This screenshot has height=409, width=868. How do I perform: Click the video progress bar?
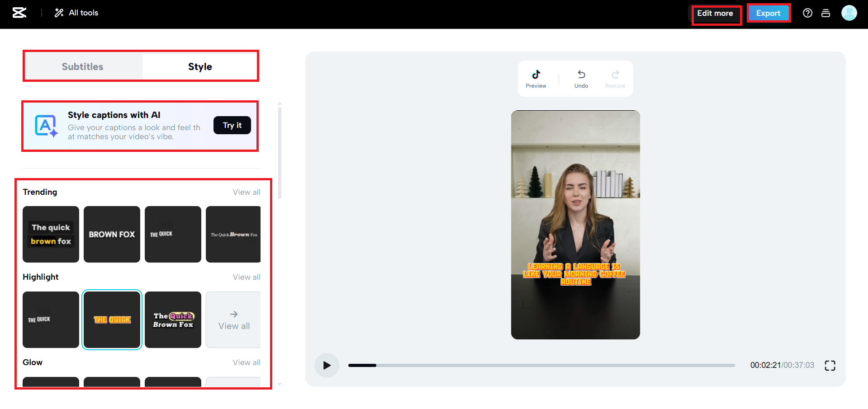pyautogui.click(x=541, y=365)
